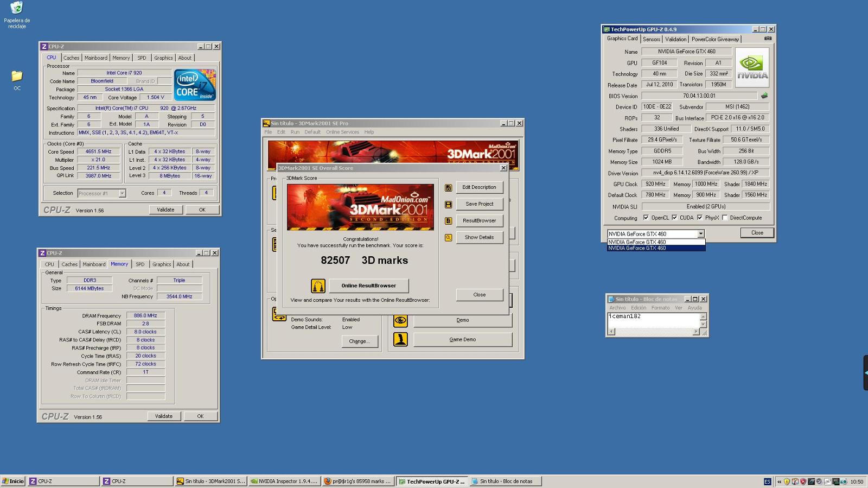Click the Online ResultBrowser icon left of button
868x488 pixels.
(318, 286)
